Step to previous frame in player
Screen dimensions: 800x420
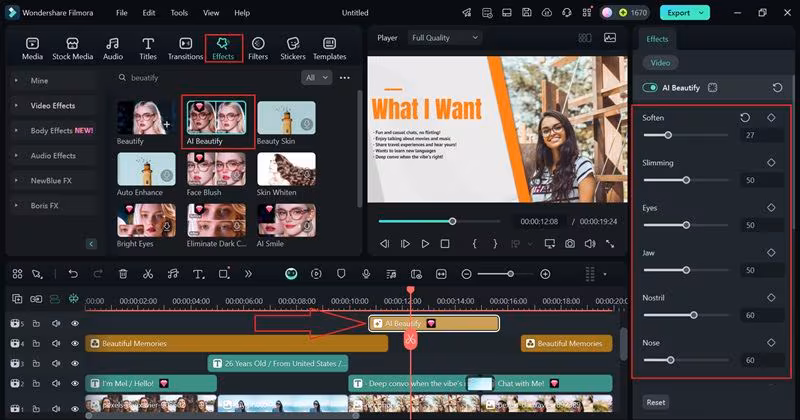(x=385, y=244)
